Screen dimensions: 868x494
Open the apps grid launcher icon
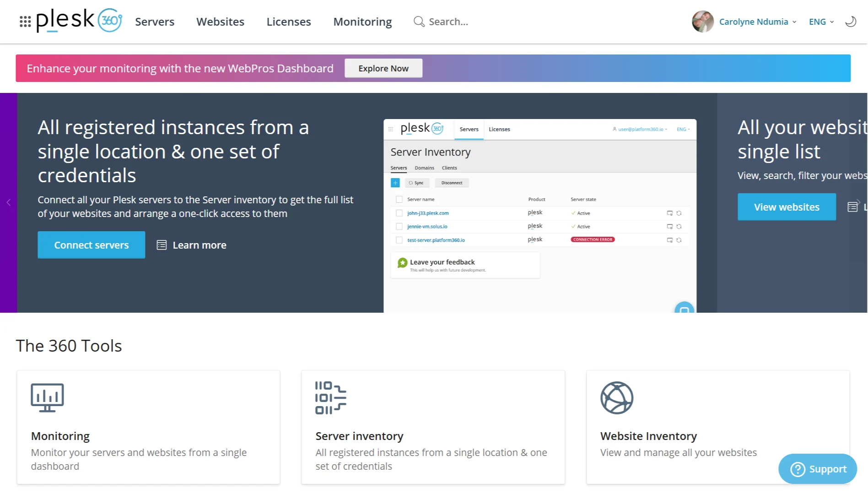coord(25,22)
